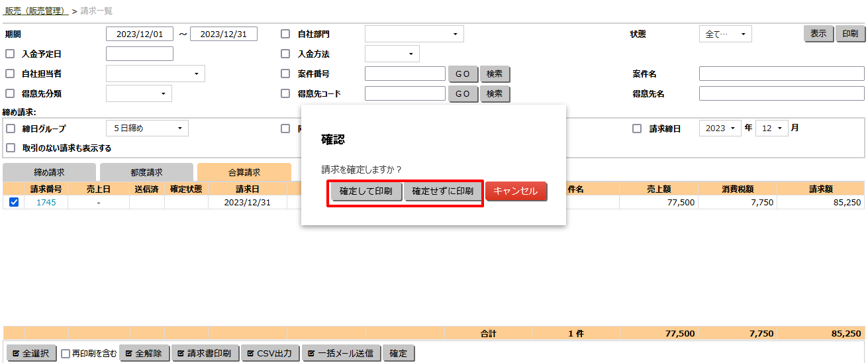Viewport: 868px width, 363px height.
Task: Open invoice number 1745 link
Action: click(x=46, y=203)
